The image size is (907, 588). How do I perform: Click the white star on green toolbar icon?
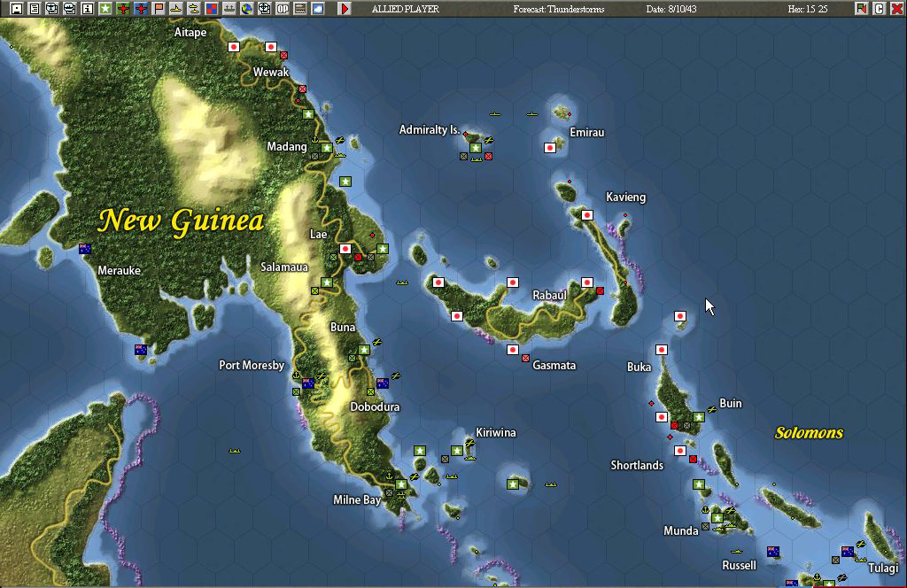tap(105, 9)
